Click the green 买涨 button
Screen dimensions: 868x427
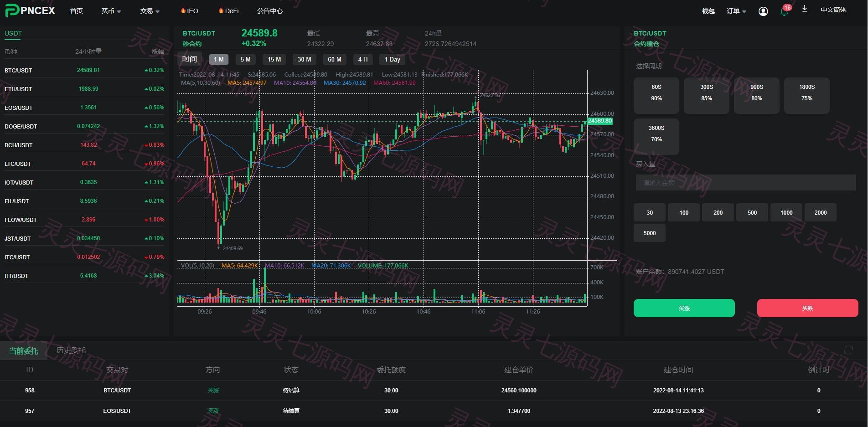pos(684,308)
